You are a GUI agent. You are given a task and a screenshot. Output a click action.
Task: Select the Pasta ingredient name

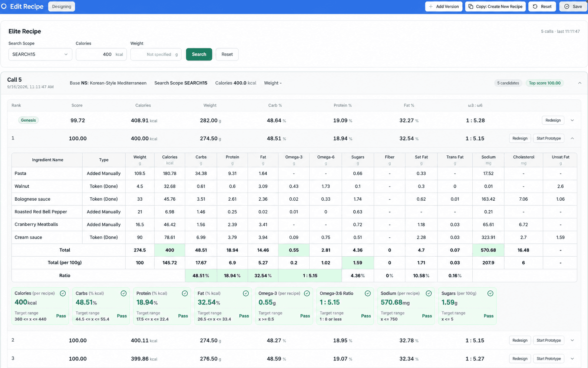click(x=20, y=173)
